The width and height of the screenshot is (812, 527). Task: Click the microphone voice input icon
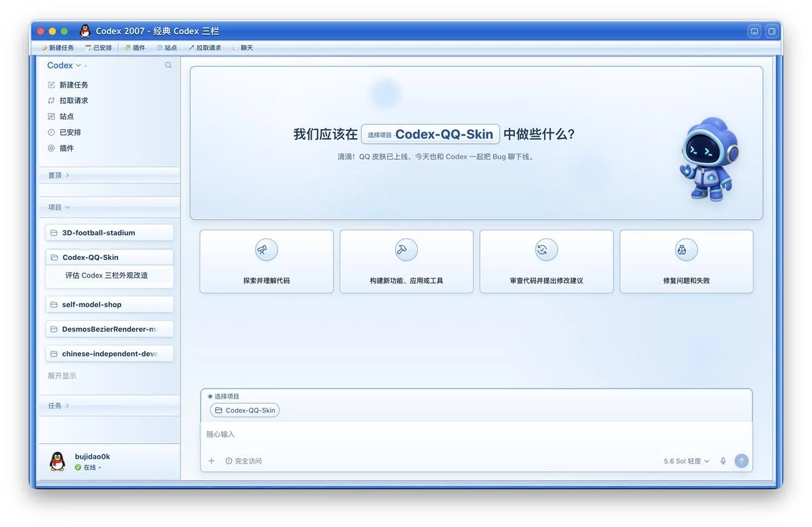[723, 461]
